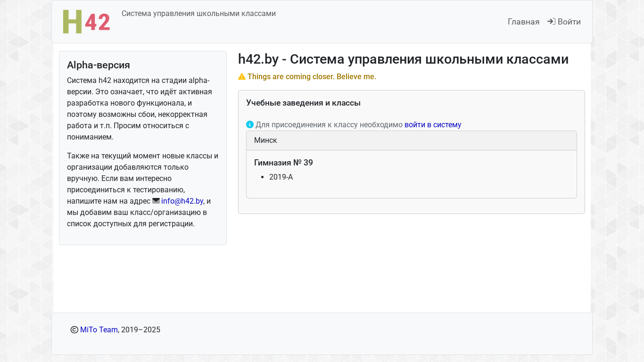Screen dimensions: 644x362
Task: Click the 2019–2025 footer text
Action: tap(140, 329)
